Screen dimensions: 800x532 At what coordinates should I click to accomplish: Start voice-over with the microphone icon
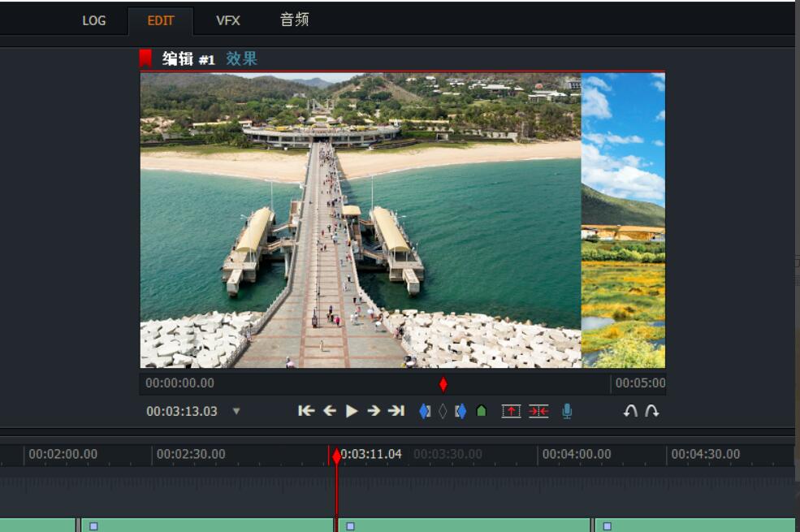(567, 411)
